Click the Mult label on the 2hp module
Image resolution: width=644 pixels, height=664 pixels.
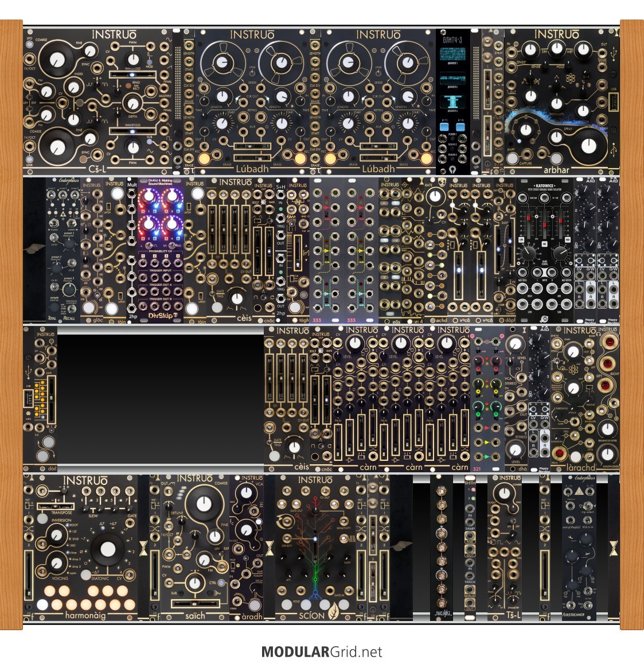coord(132,185)
